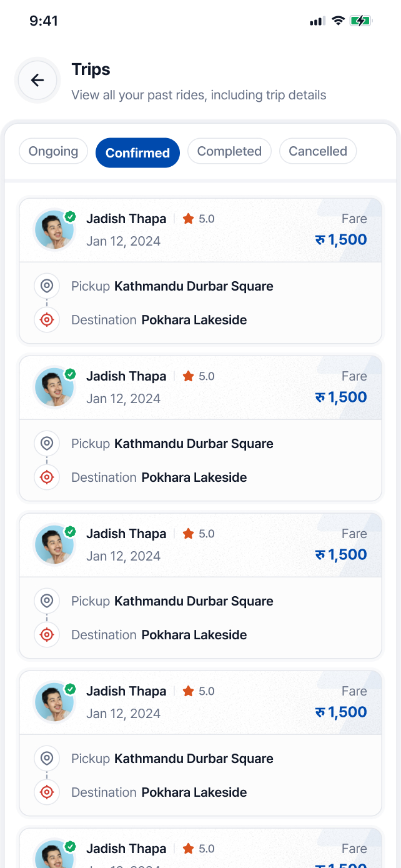Click Jadish Thapa name in second trip
Screen dimensions: 401x868
coord(126,376)
